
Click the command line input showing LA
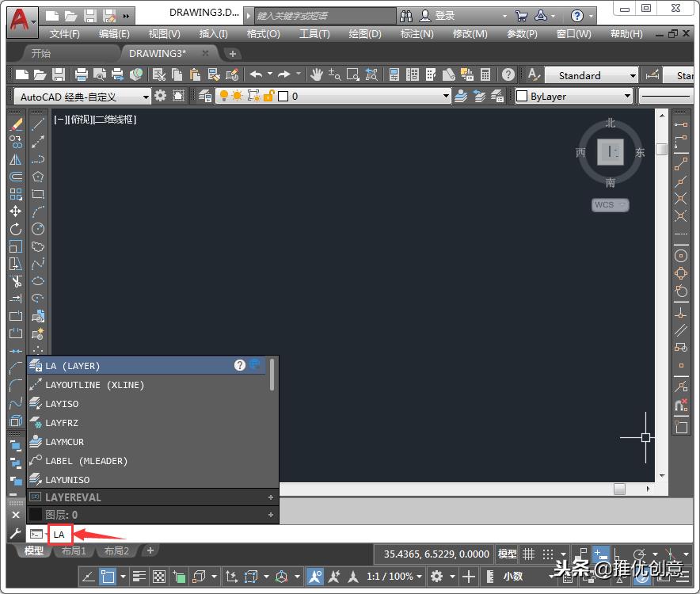tap(60, 534)
